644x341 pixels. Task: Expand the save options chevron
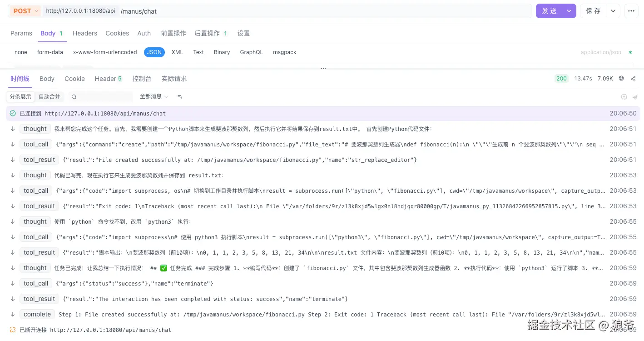point(613,11)
